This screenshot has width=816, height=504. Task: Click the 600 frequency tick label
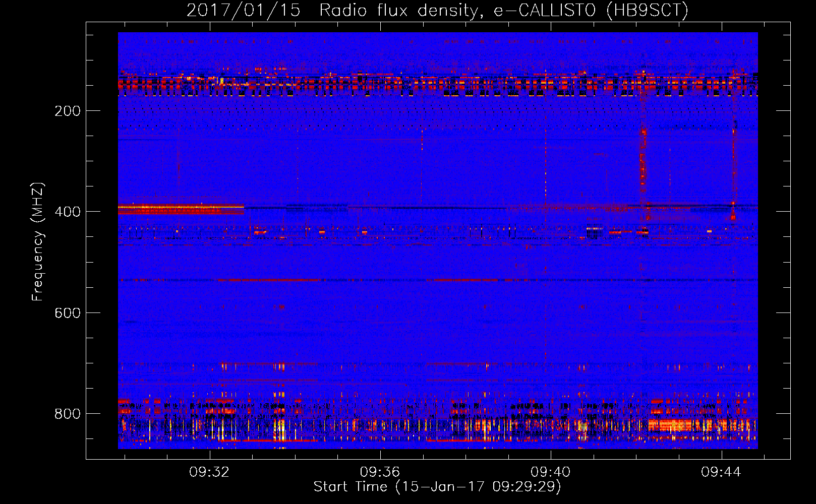tap(67, 313)
